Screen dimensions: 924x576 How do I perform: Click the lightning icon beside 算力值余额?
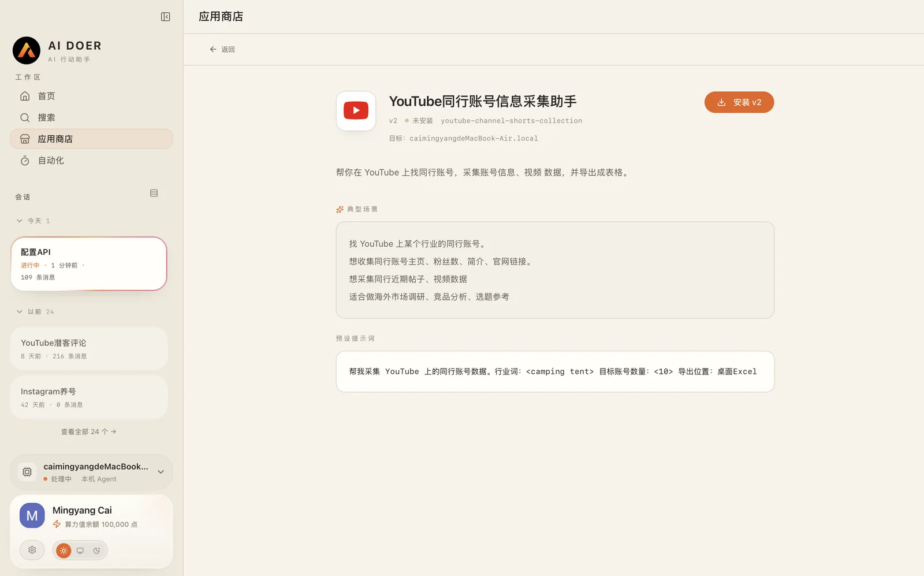pos(57,524)
